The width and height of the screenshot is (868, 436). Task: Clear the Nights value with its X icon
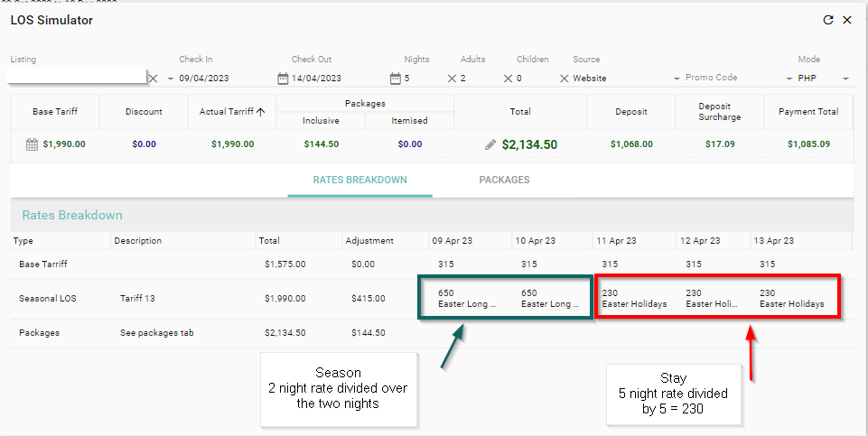tap(452, 79)
